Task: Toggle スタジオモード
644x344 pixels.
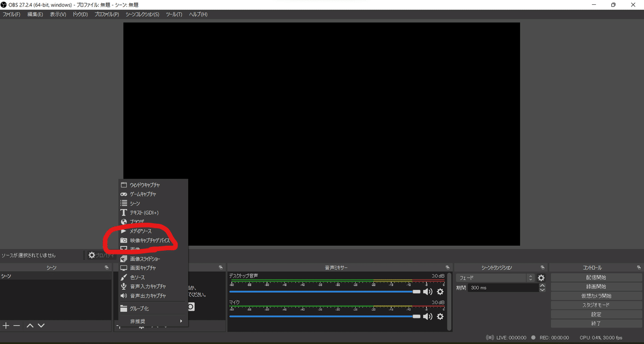Action: click(596, 305)
